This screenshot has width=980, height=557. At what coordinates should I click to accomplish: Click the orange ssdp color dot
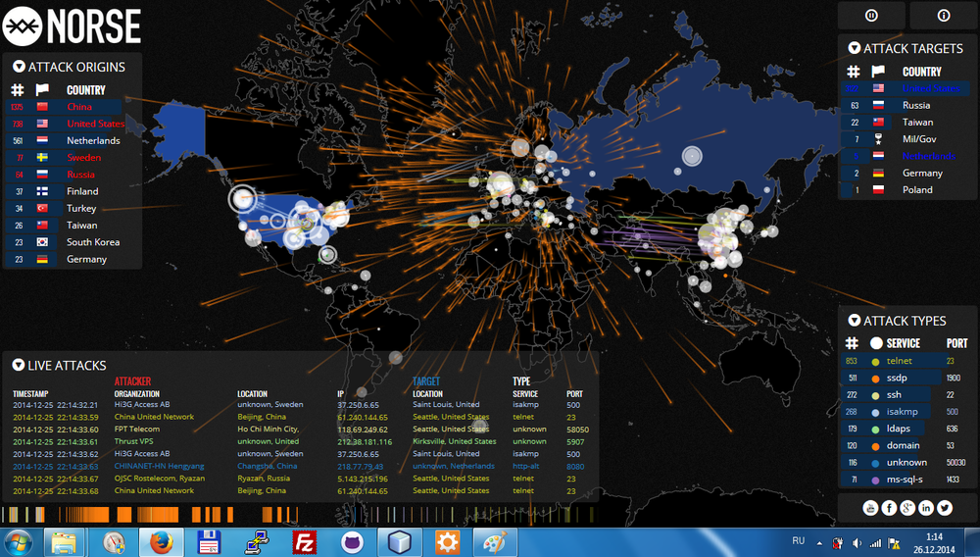875,379
